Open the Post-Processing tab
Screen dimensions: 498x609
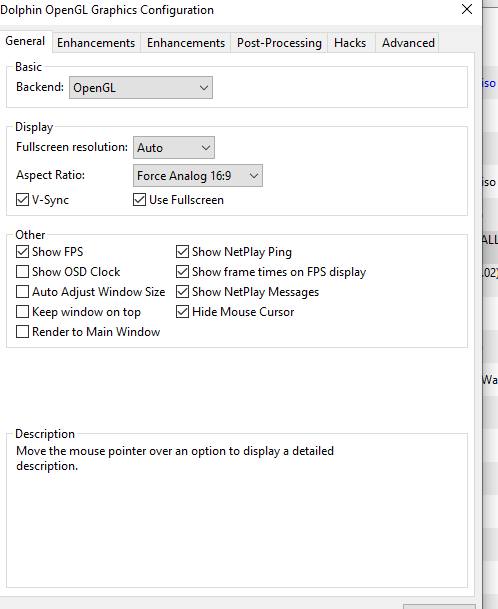(279, 43)
